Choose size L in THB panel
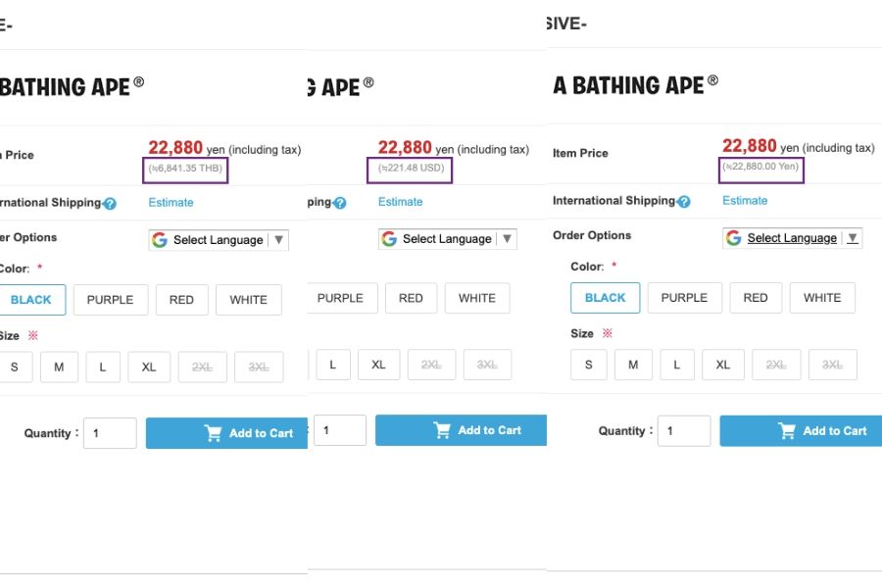 pos(102,367)
